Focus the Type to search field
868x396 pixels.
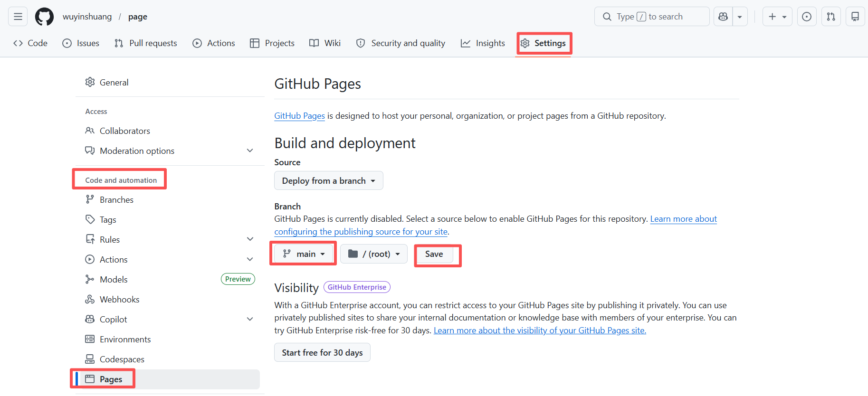pyautogui.click(x=651, y=17)
